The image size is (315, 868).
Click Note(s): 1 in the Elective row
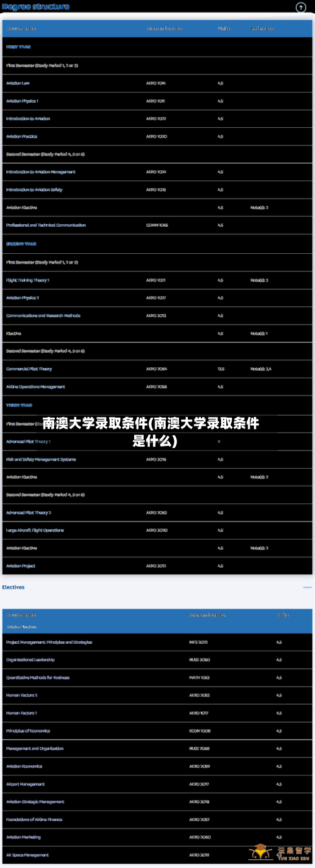pyautogui.click(x=260, y=333)
